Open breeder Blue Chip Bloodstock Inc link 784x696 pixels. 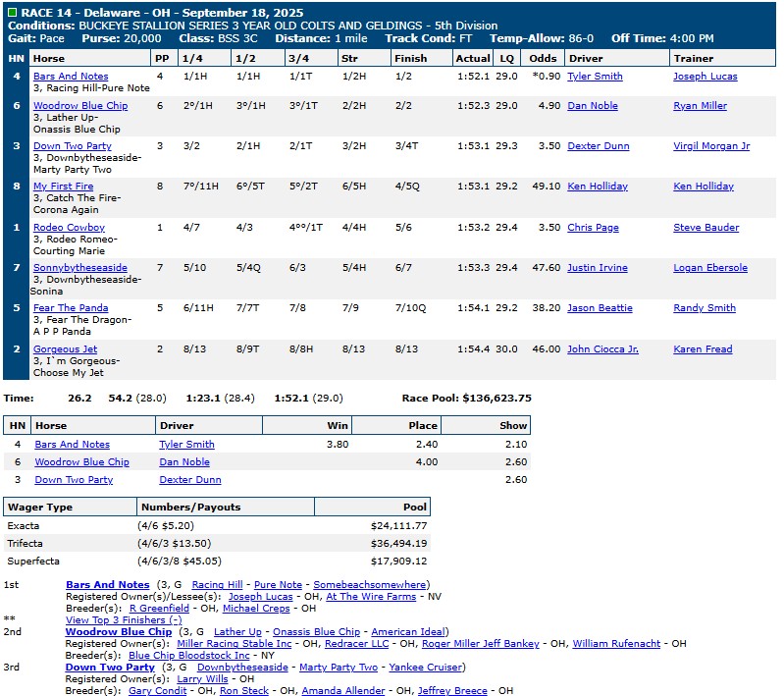click(x=189, y=656)
